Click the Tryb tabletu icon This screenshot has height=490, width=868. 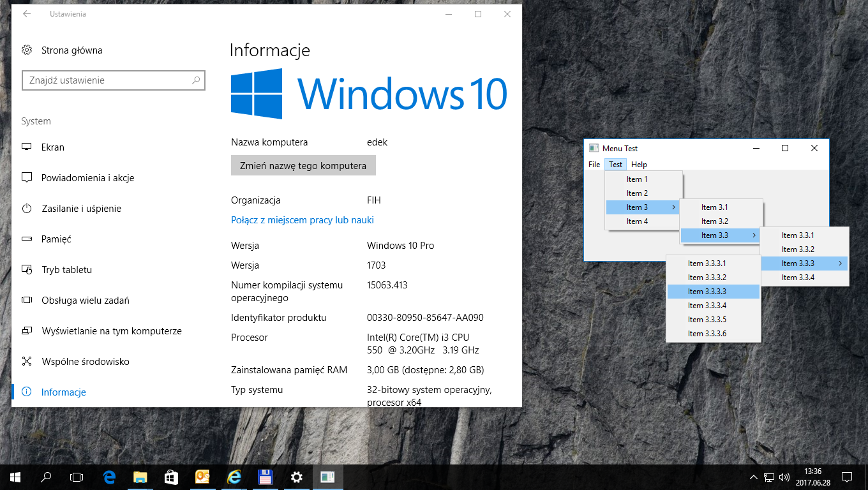(27, 269)
